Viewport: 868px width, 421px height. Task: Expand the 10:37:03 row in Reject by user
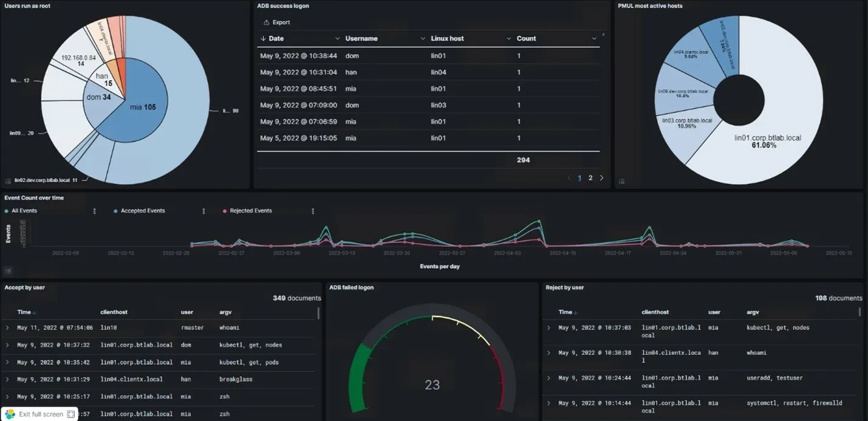click(x=548, y=327)
